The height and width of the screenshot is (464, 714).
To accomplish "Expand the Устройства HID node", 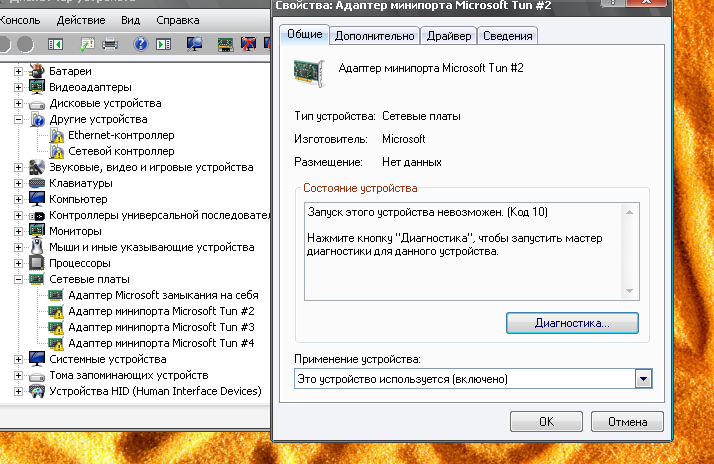I will [18, 392].
